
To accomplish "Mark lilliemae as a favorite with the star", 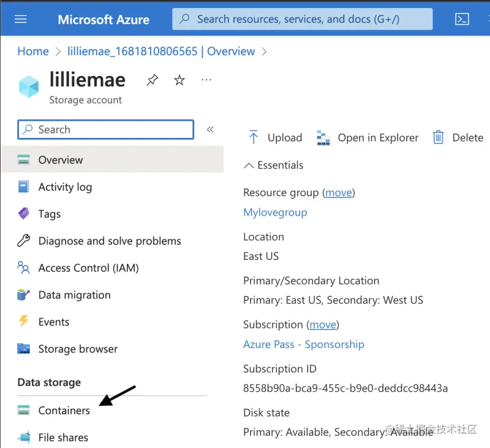I will click(x=179, y=80).
